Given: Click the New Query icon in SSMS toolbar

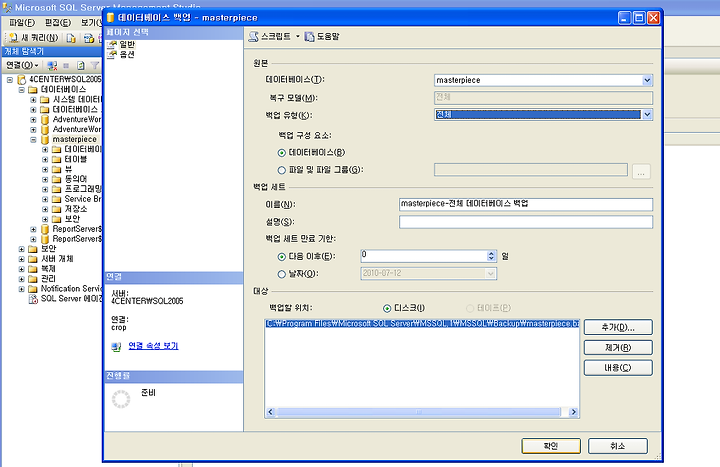Looking at the screenshot, I should 14,38.
